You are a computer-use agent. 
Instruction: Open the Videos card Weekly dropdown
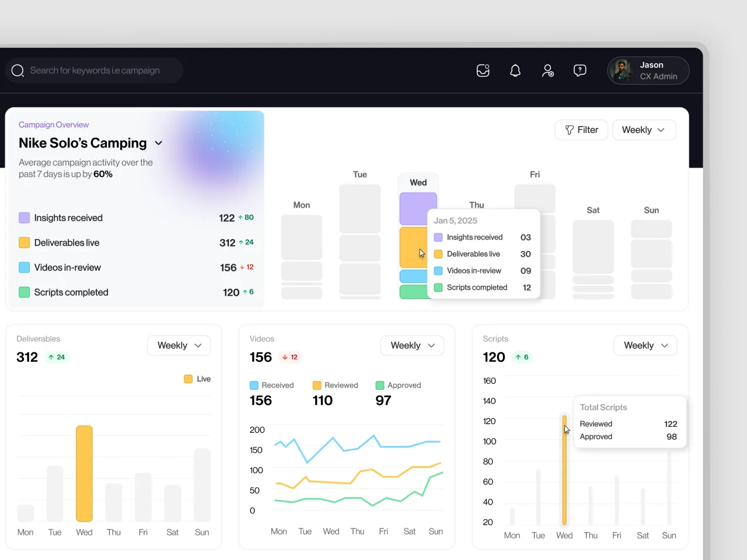point(413,345)
